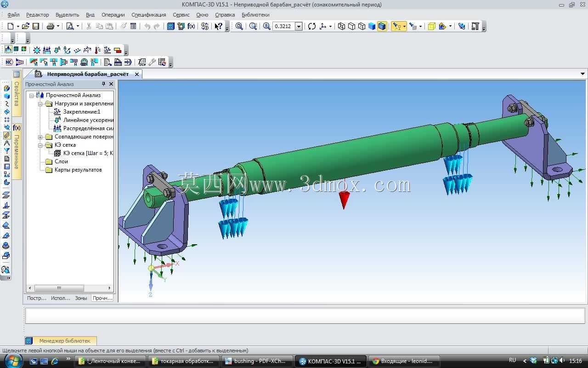Screen dimensions: 588x368
Task: Toggle the first highlighted analysis toolbar button
Action: pyautogui.click(x=8, y=50)
